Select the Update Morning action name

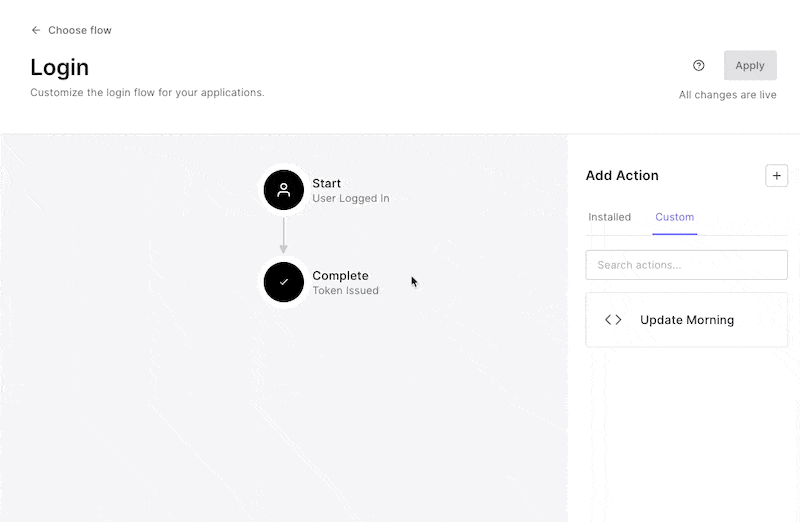tap(686, 320)
